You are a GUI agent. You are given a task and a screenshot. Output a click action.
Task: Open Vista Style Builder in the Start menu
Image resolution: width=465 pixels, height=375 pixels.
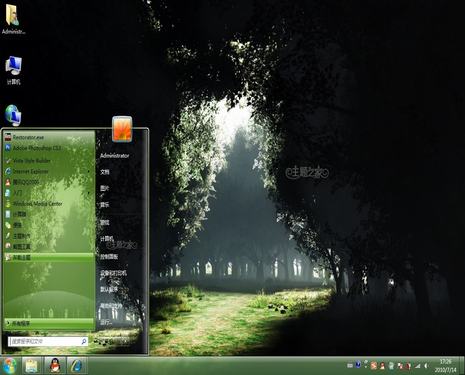coord(49,160)
